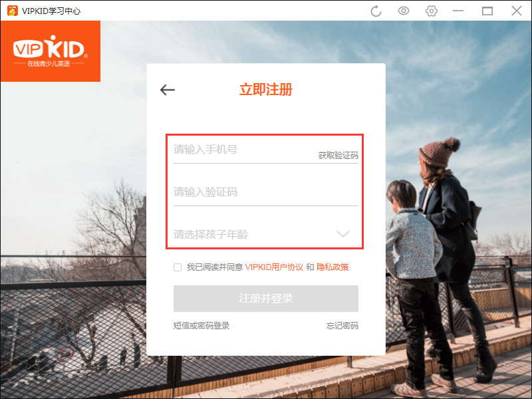Click the 请输入手机号 phone input field
This screenshot has width=532, height=399.
click(233, 151)
